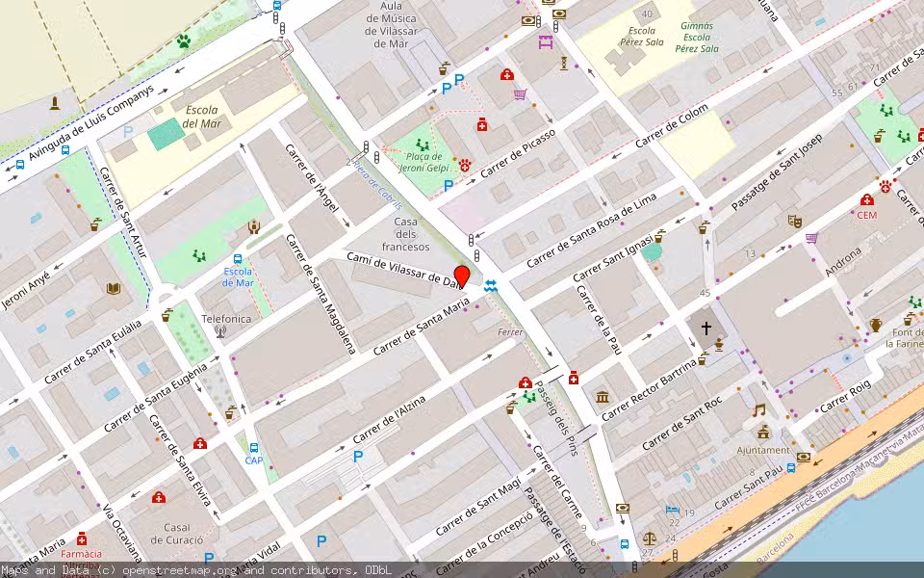Click the purple picnic table icon near Carrer de Picasso

[x=546, y=41]
